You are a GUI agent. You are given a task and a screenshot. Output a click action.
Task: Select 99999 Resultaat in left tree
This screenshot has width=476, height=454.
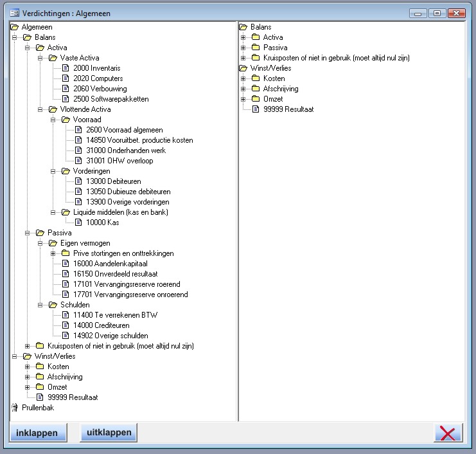tap(73, 397)
